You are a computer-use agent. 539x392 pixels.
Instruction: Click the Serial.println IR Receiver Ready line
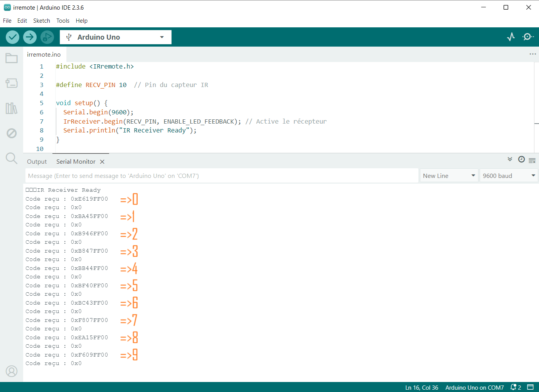pyautogui.click(x=130, y=130)
